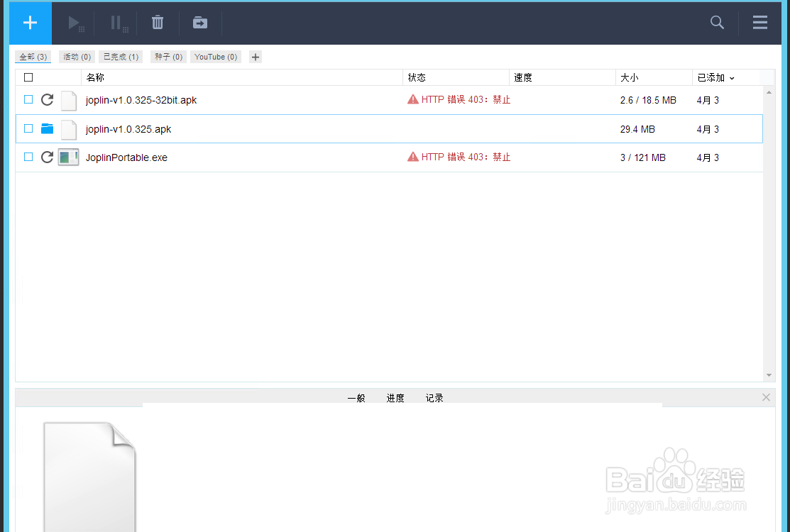Add a new filter tag with plus
This screenshot has height=532, width=790.
[x=256, y=57]
